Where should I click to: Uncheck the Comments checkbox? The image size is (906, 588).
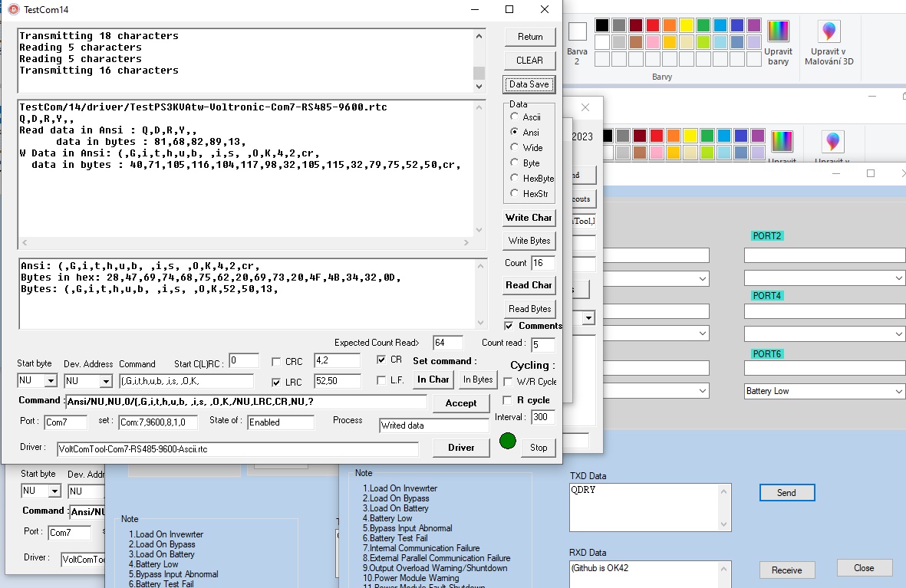coord(509,326)
